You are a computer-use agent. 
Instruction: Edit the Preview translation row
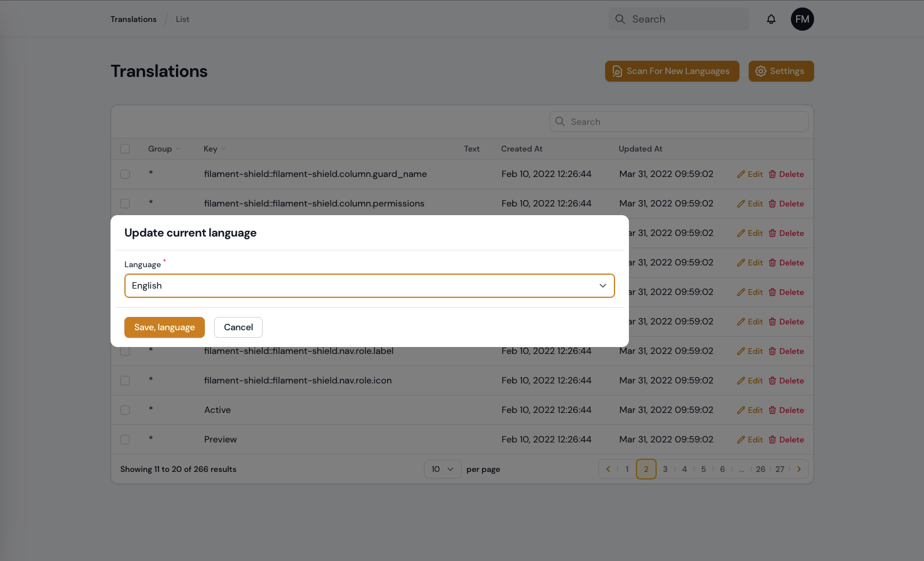[x=750, y=440]
